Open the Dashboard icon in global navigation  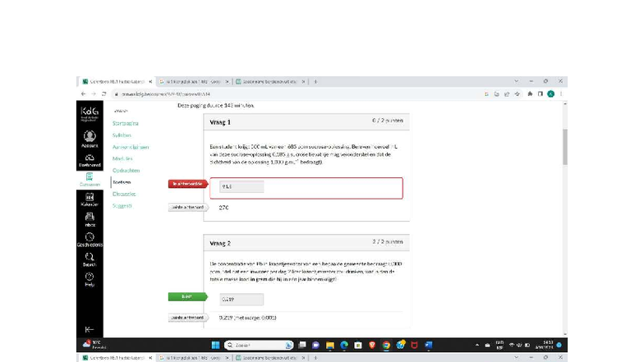[x=90, y=157]
